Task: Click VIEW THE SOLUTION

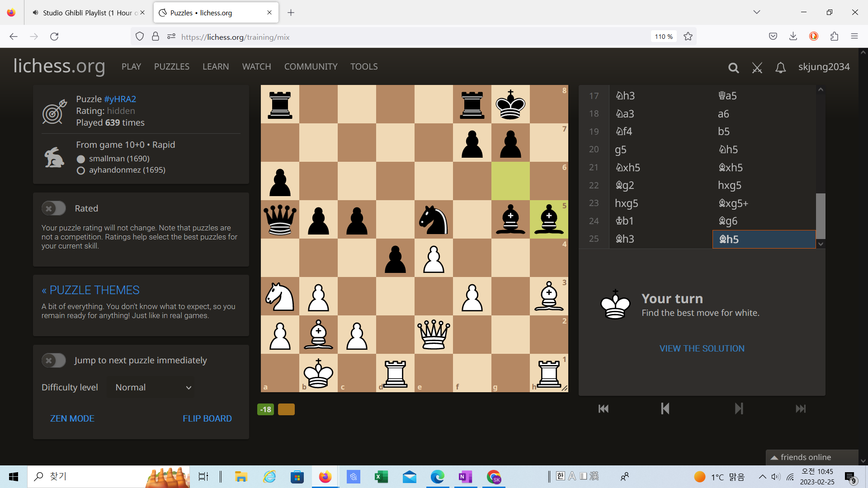Action: tap(702, 348)
